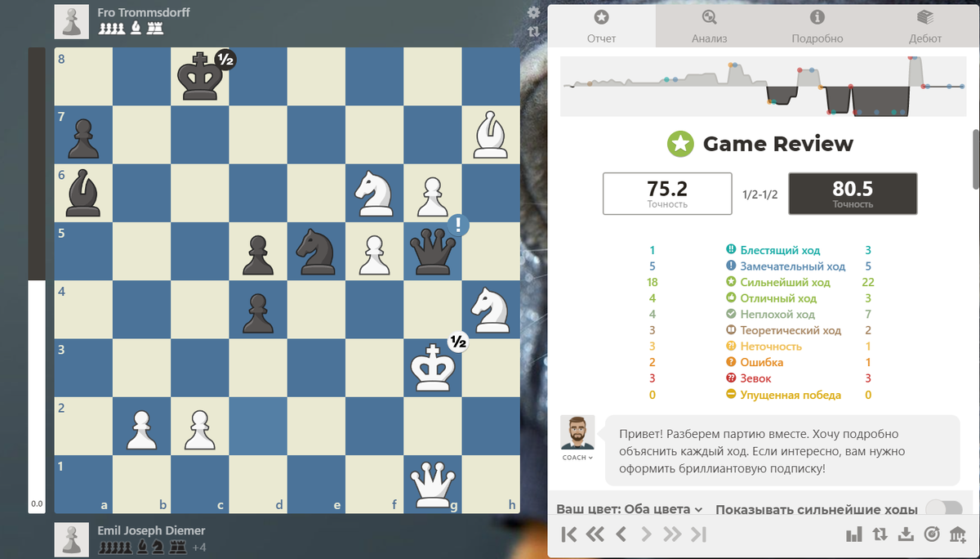Jump to the last move of the game
980x559 pixels.
(x=698, y=534)
